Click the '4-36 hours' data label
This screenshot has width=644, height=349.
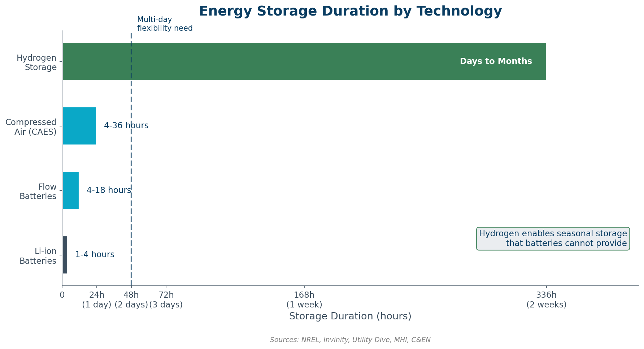(126, 126)
